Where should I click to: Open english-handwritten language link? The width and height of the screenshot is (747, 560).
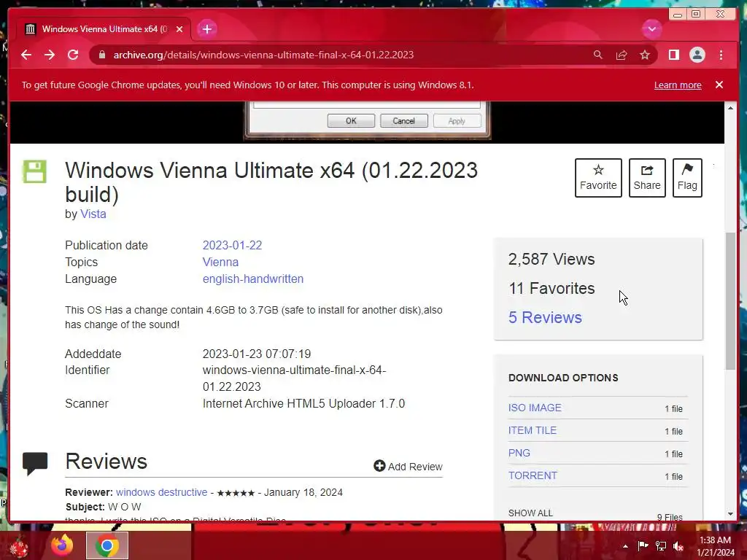[x=253, y=279]
